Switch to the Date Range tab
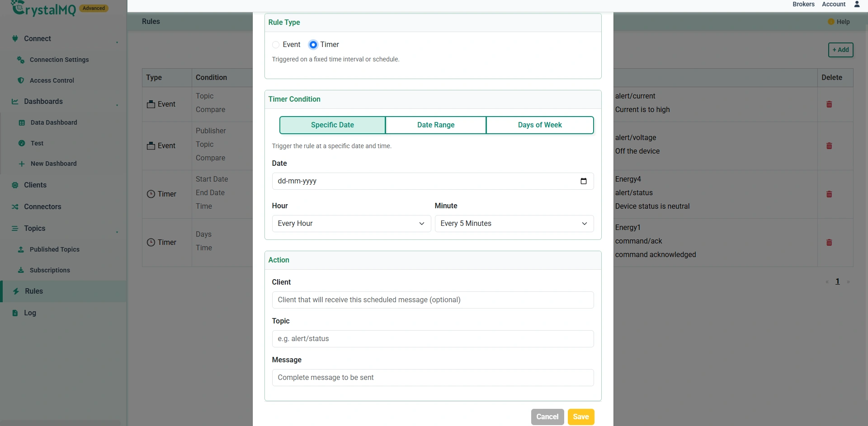The height and width of the screenshot is (426, 868). [x=436, y=125]
